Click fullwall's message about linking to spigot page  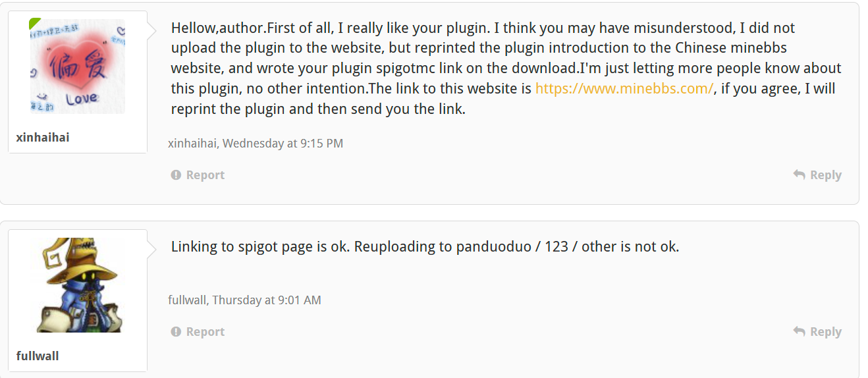coord(425,247)
